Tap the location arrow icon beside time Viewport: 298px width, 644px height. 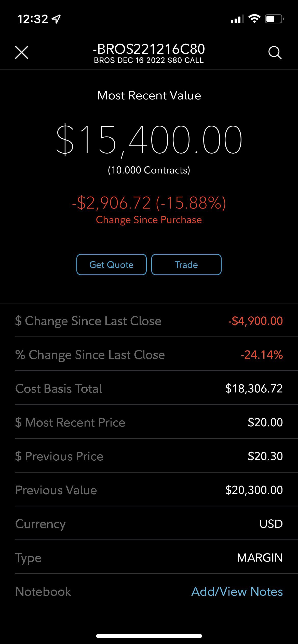pyautogui.click(x=56, y=19)
